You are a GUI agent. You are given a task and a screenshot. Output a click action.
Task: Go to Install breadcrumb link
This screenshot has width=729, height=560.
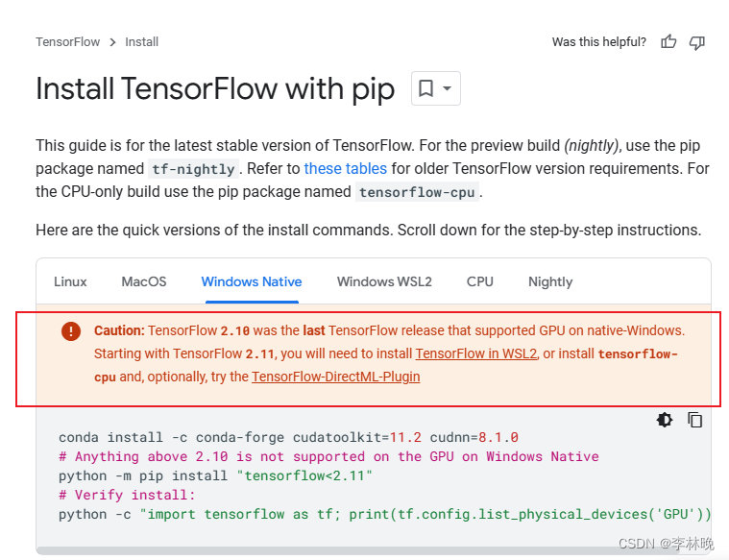click(142, 42)
